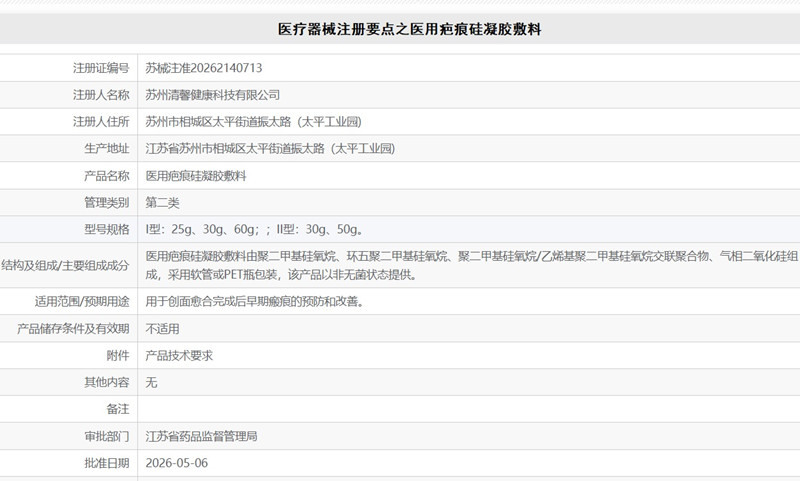Select company name 苏州清馨健康科技有限公司
Screen dimensions: 800x481
[213, 95]
